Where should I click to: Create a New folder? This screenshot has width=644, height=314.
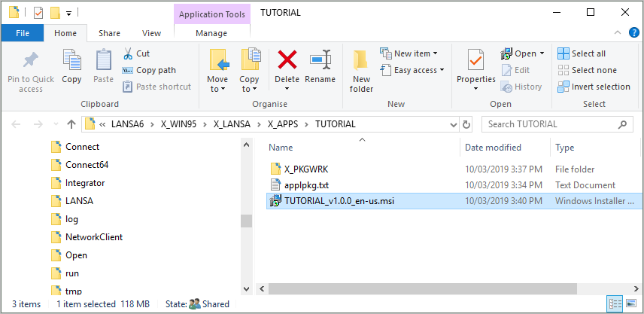(x=361, y=71)
